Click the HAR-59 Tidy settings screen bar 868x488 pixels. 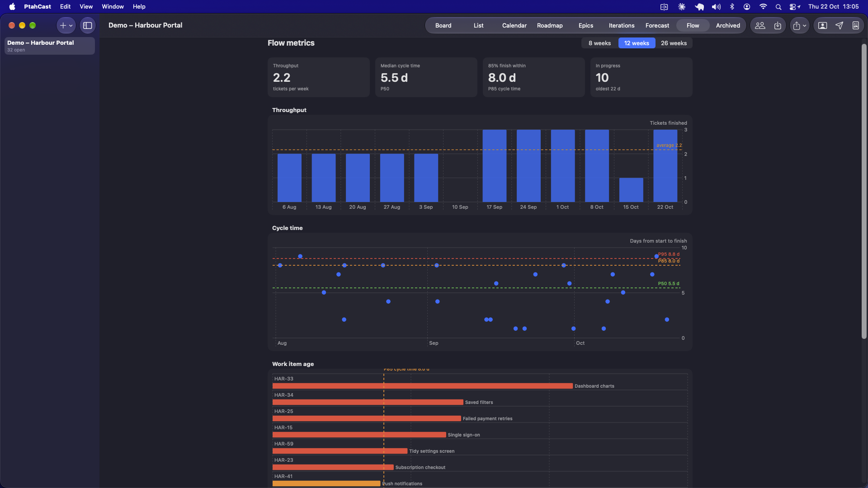[x=340, y=451]
